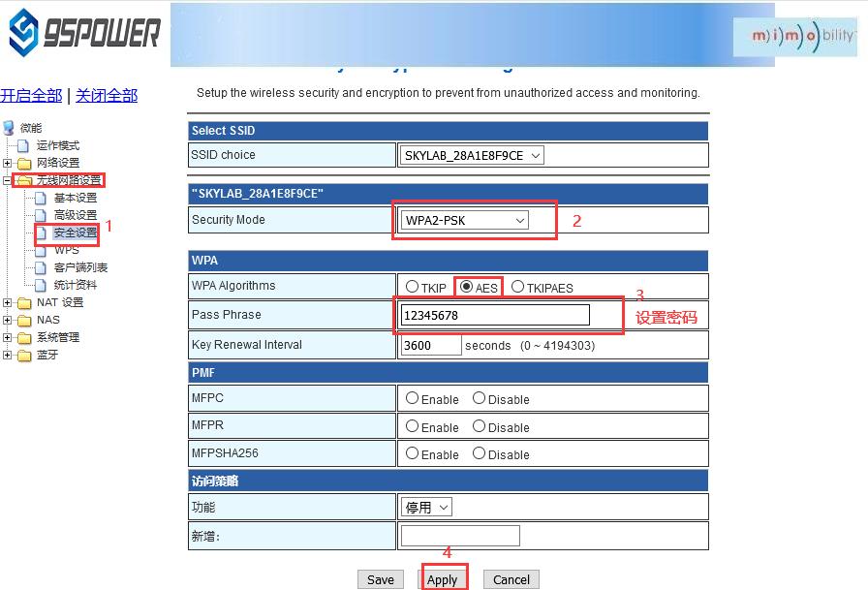Click the 统计资料 page icon

41,285
